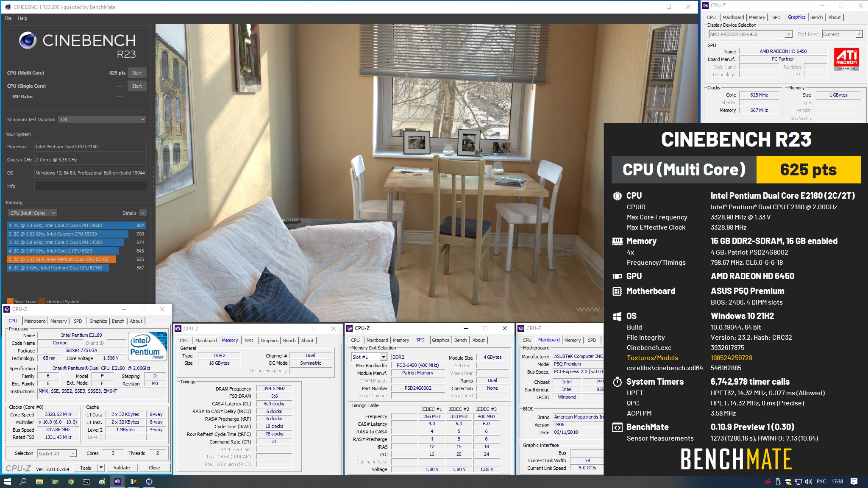Open Memory tab in Mainboard CPU-Z window

(x=573, y=340)
